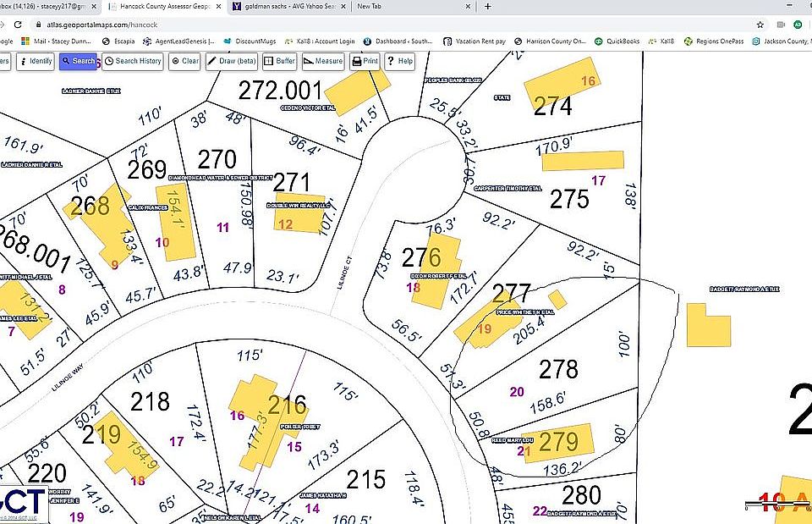Screen dimensions: 812x524
Task: Reload the page with refresh icon
Action: pos(18,25)
